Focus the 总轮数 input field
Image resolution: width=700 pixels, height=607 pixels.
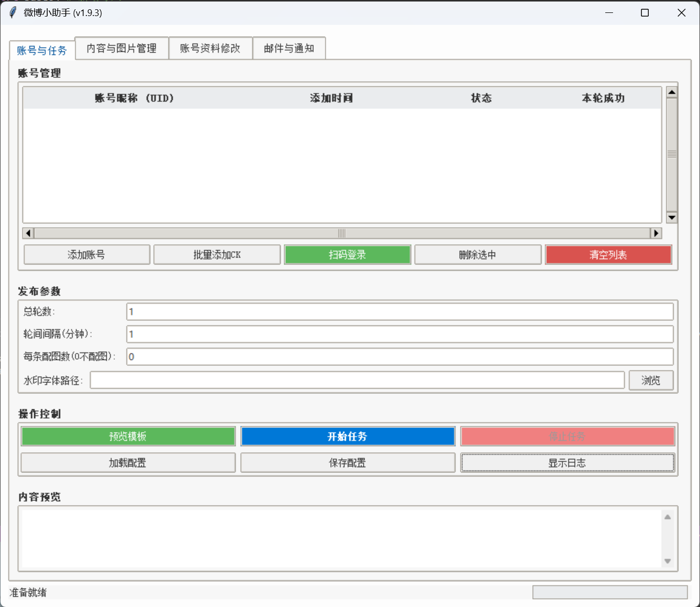point(400,312)
